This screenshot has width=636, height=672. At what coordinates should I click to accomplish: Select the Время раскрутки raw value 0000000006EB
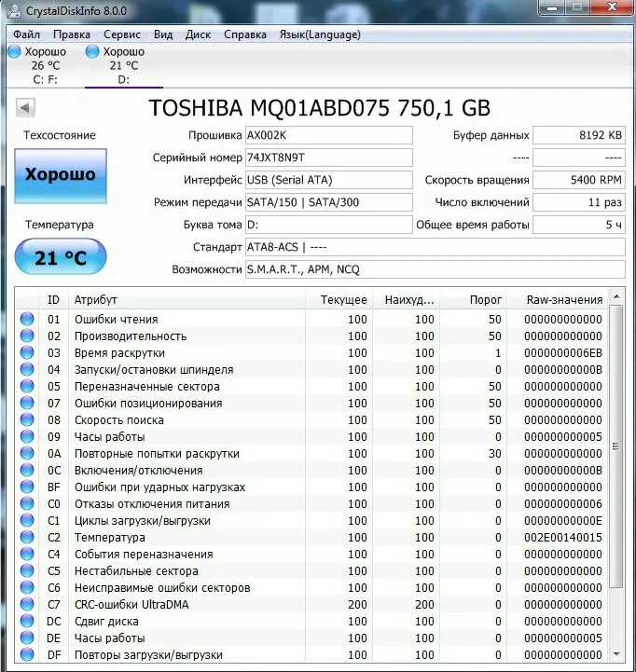tap(563, 352)
